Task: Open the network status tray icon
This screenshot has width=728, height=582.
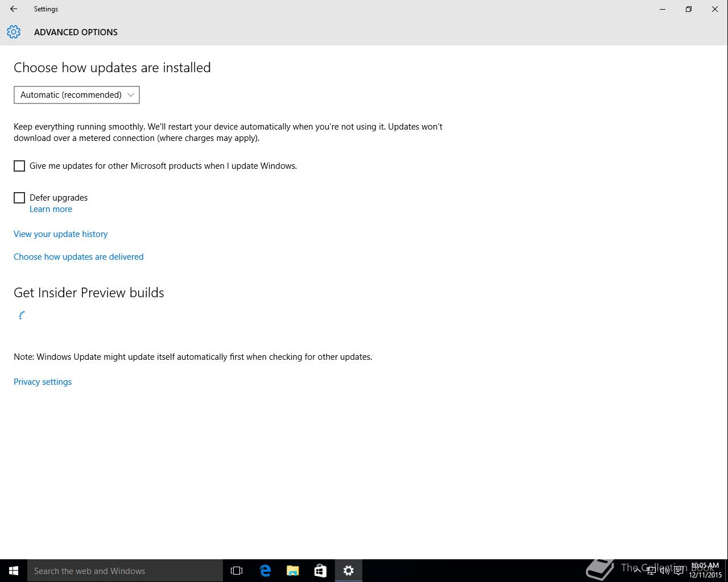Action: (651, 571)
